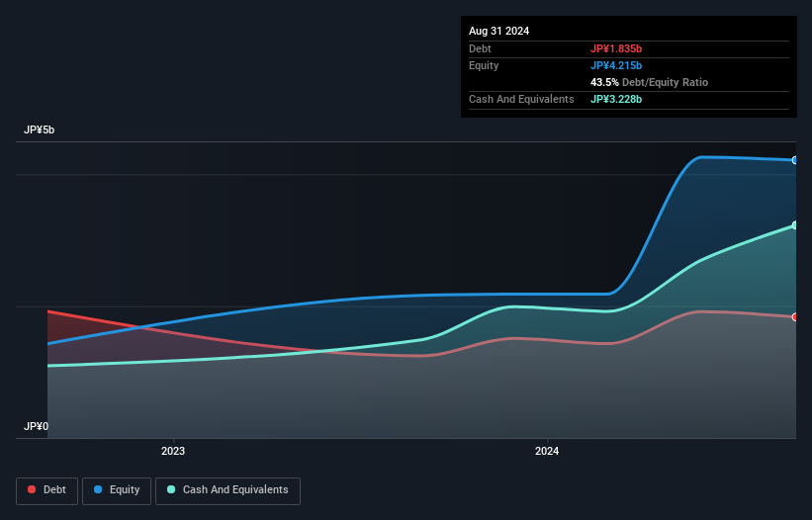This screenshot has width=812, height=520.
Task: Click the 2024 x-axis label
Action: click(x=547, y=451)
